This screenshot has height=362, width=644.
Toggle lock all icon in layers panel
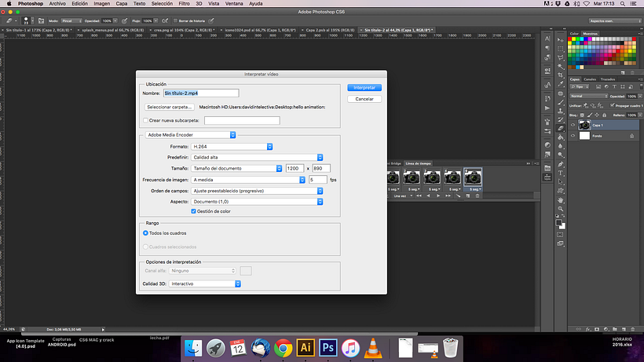click(604, 115)
